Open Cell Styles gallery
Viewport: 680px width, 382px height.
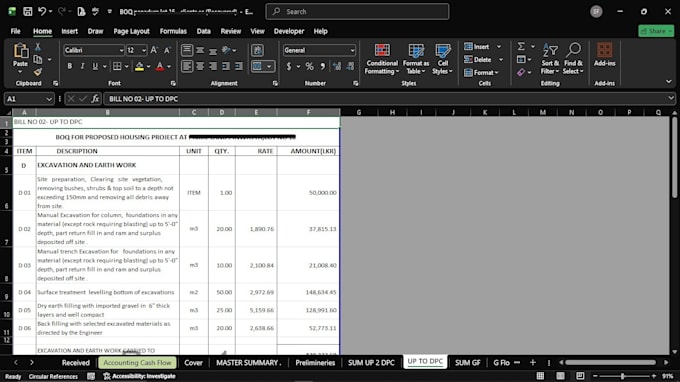coord(442,59)
